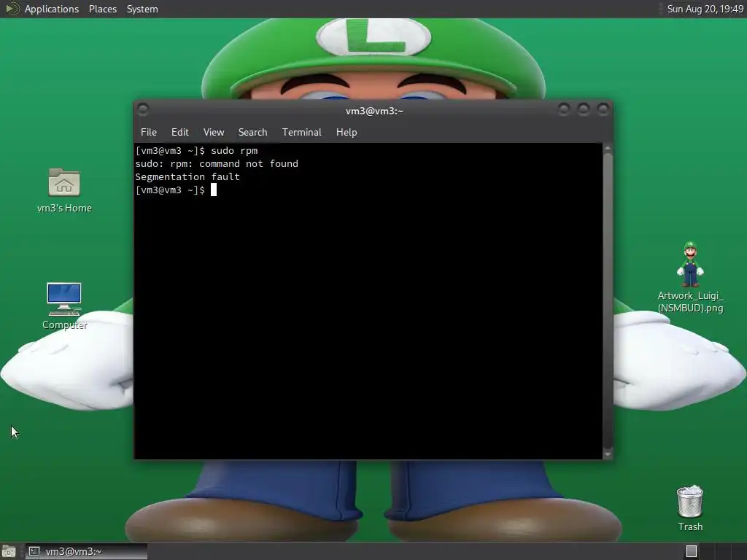
Task: Open the Terminal menu
Action: pos(301,133)
